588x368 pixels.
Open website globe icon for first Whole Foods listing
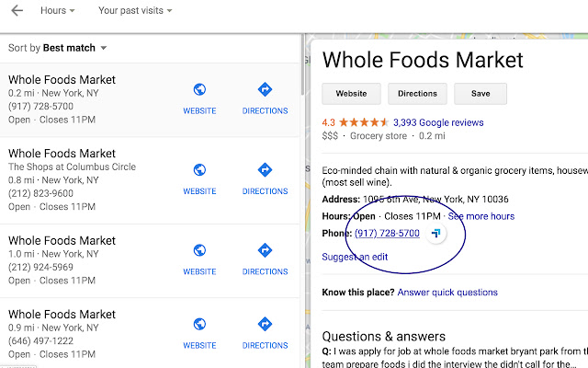pyautogui.click(x=199, y=90)
